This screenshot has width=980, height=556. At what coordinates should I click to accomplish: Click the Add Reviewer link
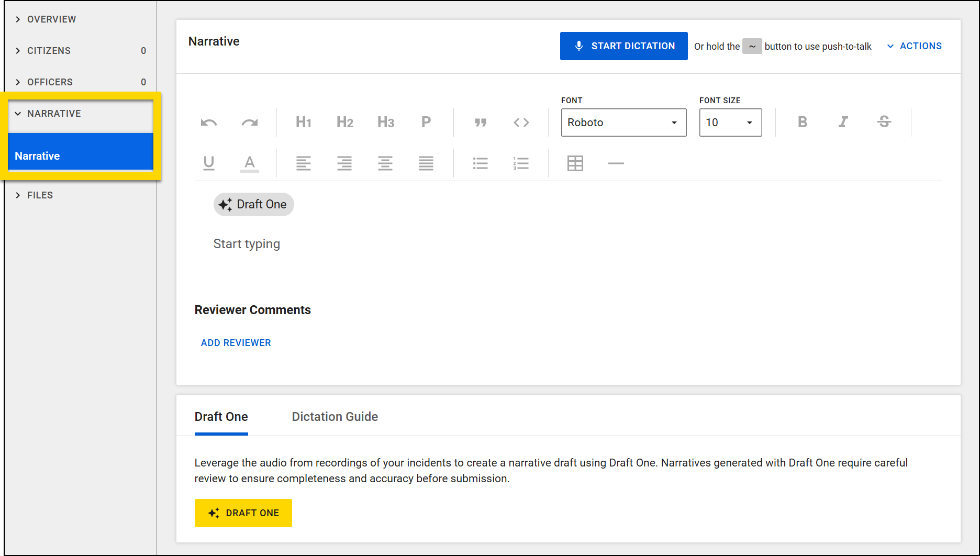pyautogui.click(x=236, y=342)
